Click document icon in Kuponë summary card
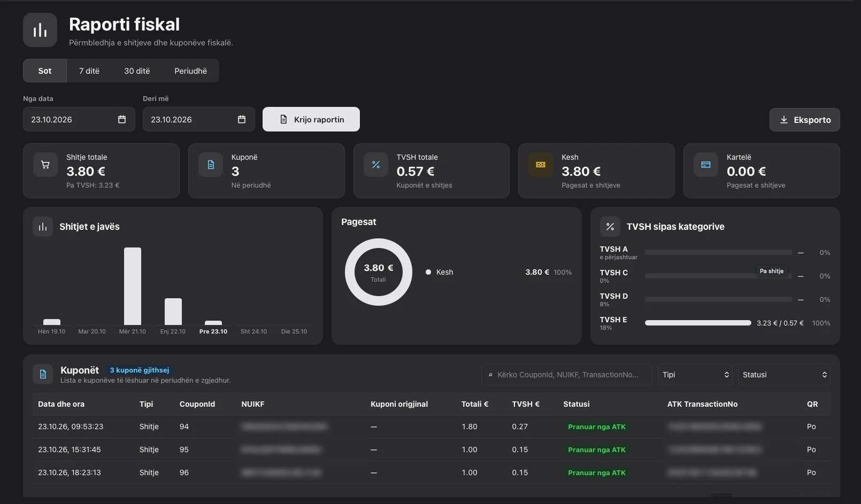Image resolution: width=861 pixels, height=504 pixels. [x=211, y=165]
